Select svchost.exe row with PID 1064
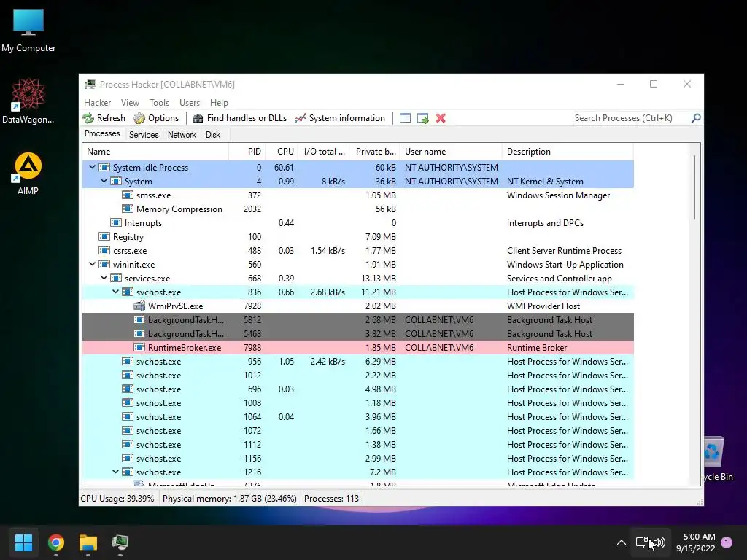Viewport: 747px width, 560px height. [x=357, y=416]
